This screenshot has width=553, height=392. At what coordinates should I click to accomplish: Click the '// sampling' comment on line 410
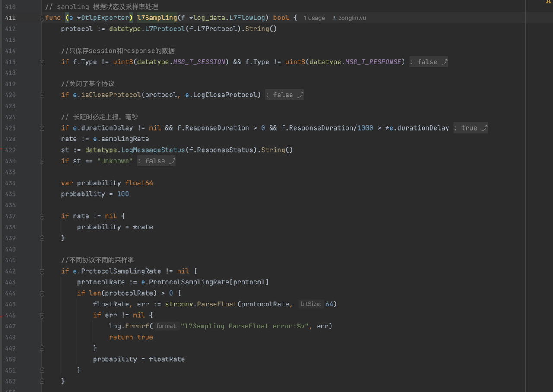pos(102,7)
